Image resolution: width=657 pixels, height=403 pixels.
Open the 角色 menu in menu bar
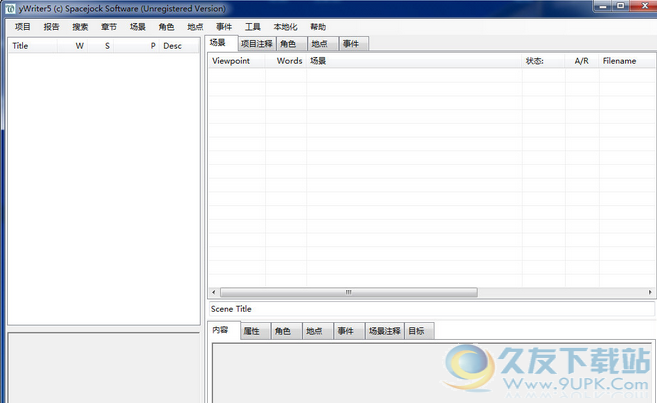(x=166, y=27)
